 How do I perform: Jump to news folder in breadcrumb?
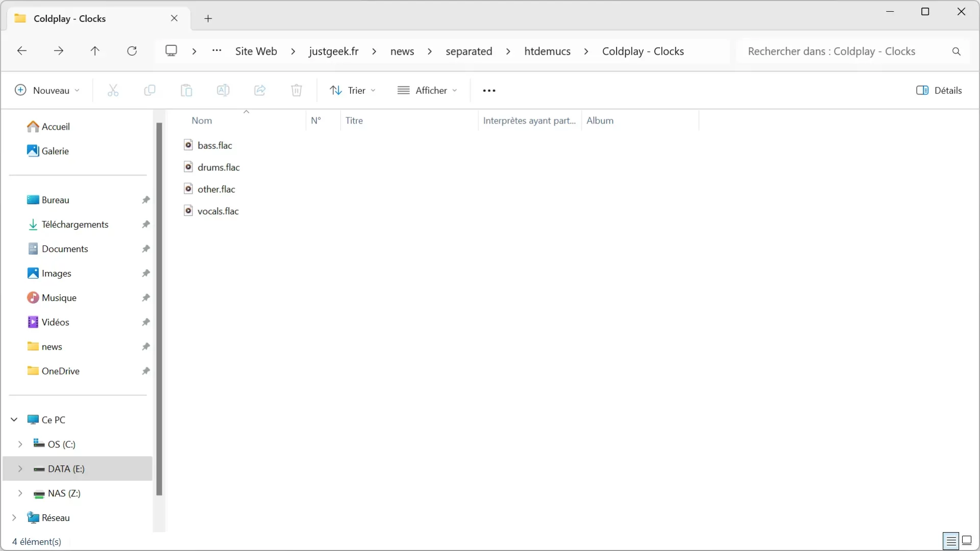(402, 52)
